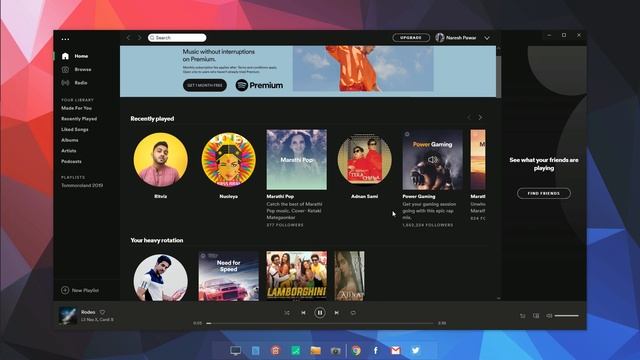Launch Chrome from the dock
640x360 pixels.
[x=356, y=350]
